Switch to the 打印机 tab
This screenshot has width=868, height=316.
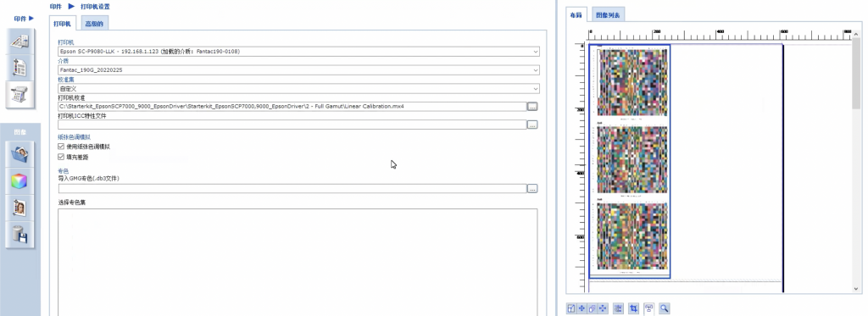(63, 24)
